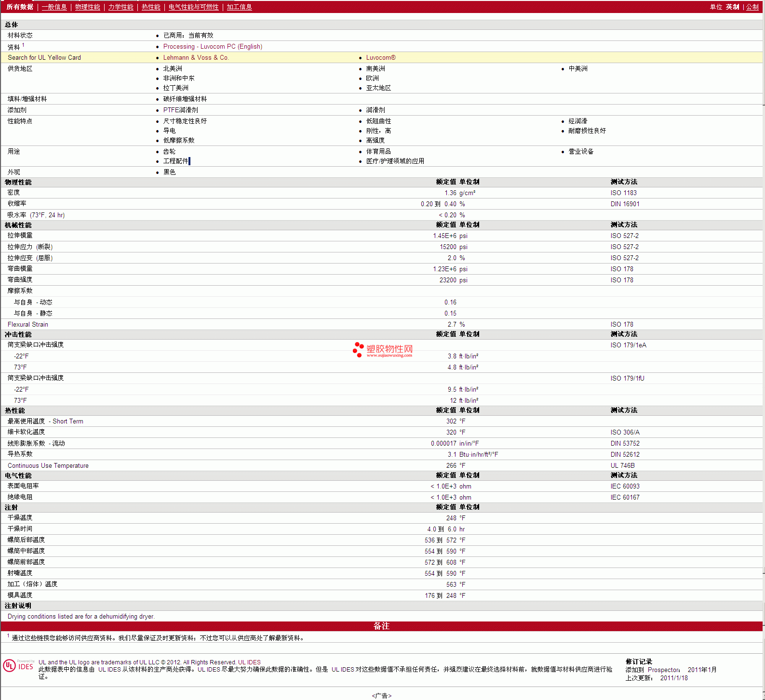Image resolution: width=765 pixels, height=700 pixels.
Task: Open the 热性能 tab
Action: point(151,7)
